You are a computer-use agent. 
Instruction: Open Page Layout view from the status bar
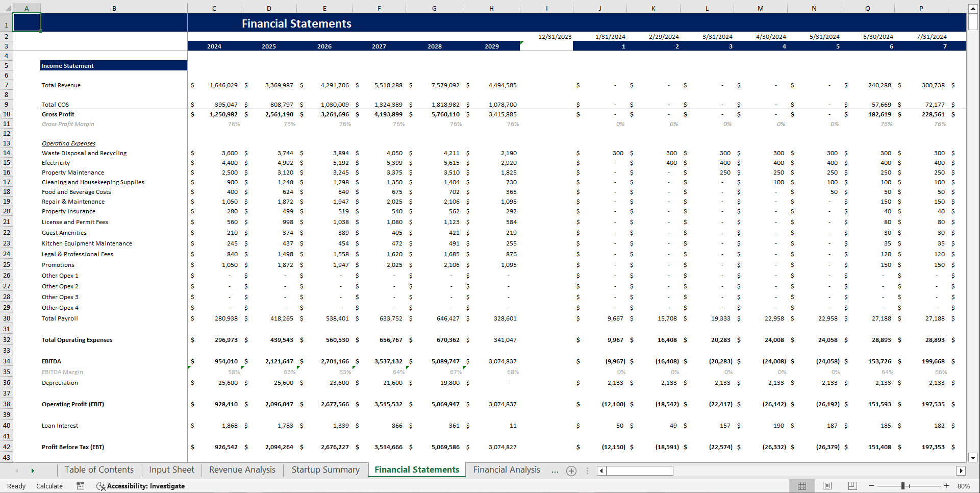[x=827, y=485]
